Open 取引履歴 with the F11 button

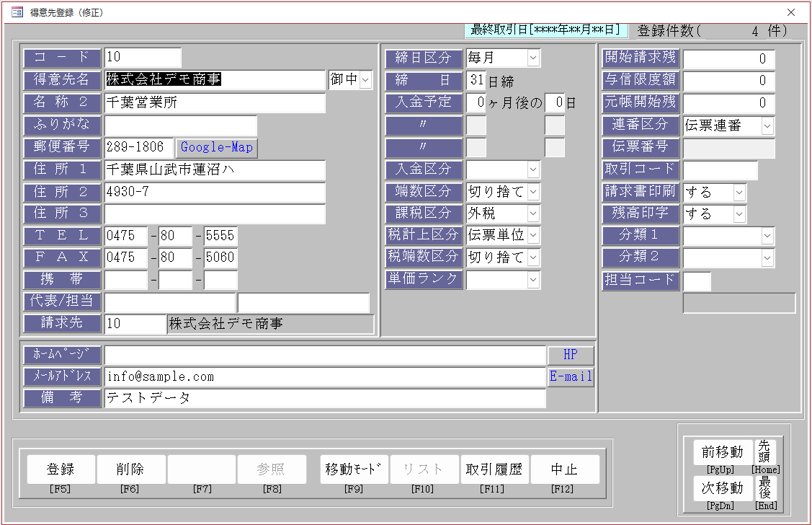point(494,469)
